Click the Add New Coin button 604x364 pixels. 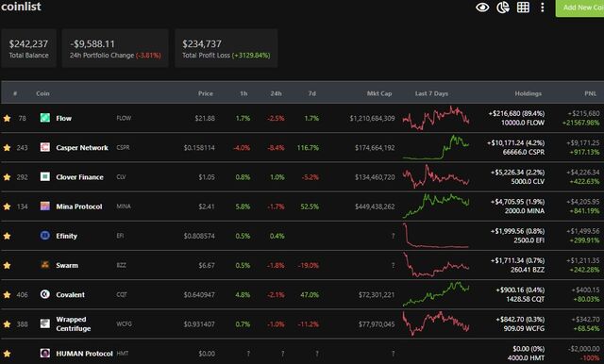(579, 8)
